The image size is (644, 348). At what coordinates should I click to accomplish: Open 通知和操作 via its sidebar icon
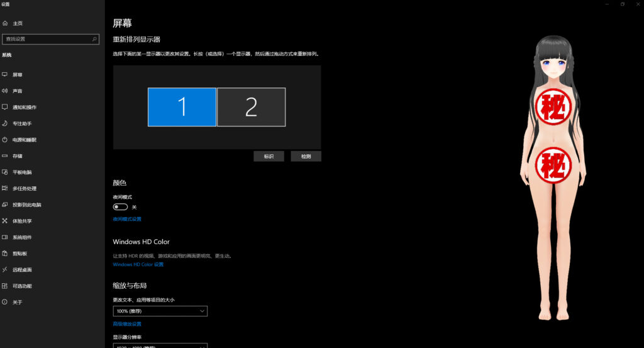coord(5,108)
